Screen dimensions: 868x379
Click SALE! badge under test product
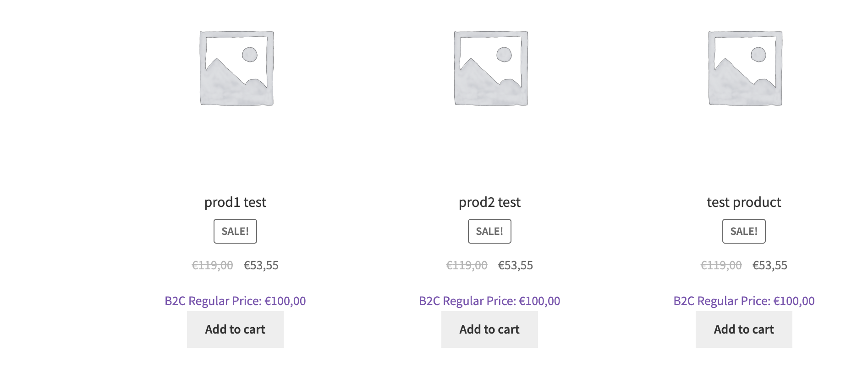(x=744, y=231)
